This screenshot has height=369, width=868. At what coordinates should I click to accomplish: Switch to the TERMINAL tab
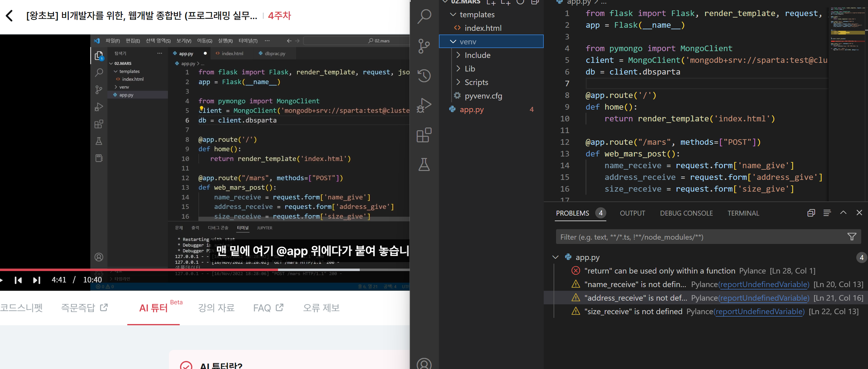[743, 213]
